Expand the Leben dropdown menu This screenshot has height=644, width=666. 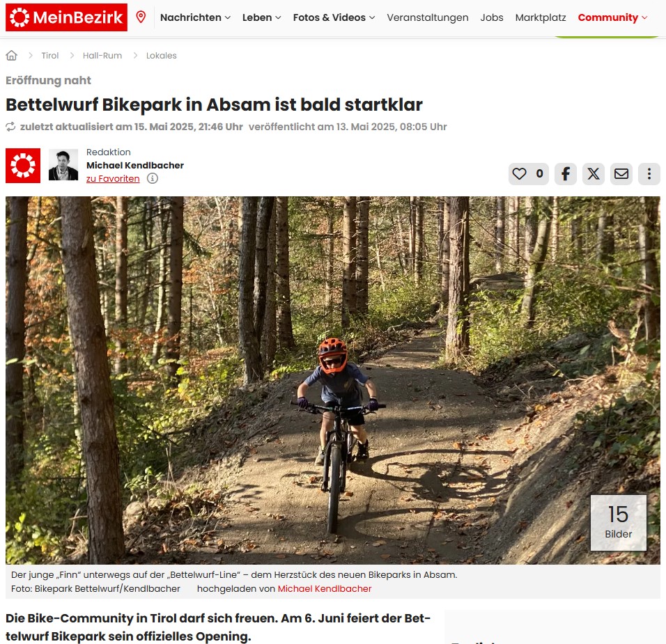click(262, 17)
